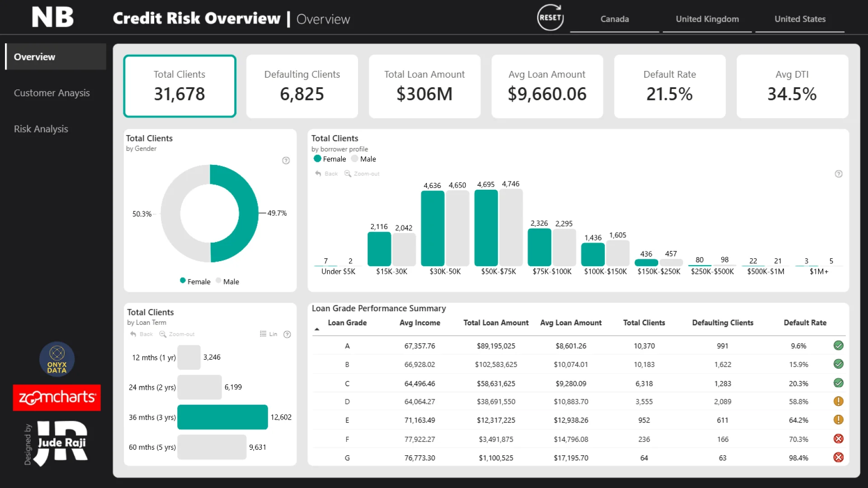Click Back arrow in Loan Term chart
Screen dimensions: 868x488
tap(133, 334)
